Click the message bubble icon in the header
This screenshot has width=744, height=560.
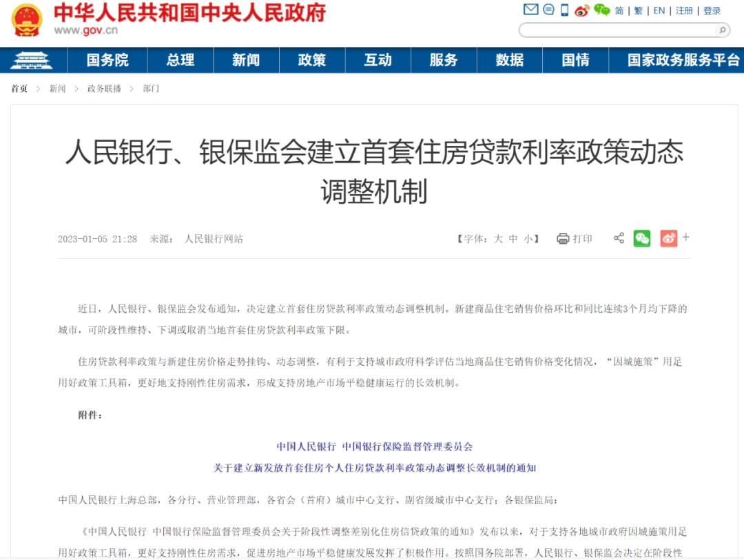point(548,10)
